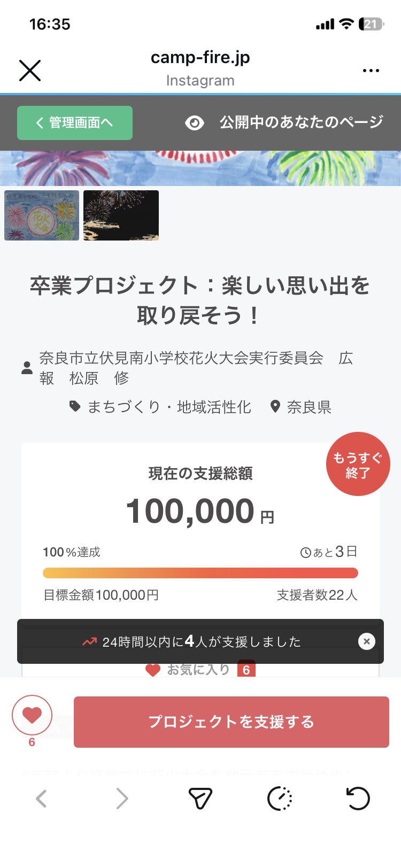Viewport: 401px width, 868px height.
Task: Dismiss the 24時間以内 supporter notification
Action: click(x=366, y=641)
